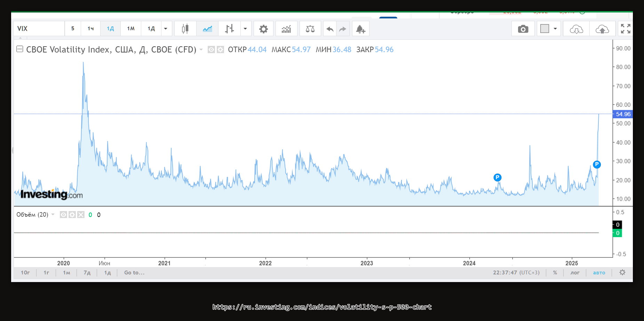Toggle percentage scale '%'
This screenshot has width=644, height=321.
[x=555, y=273]
